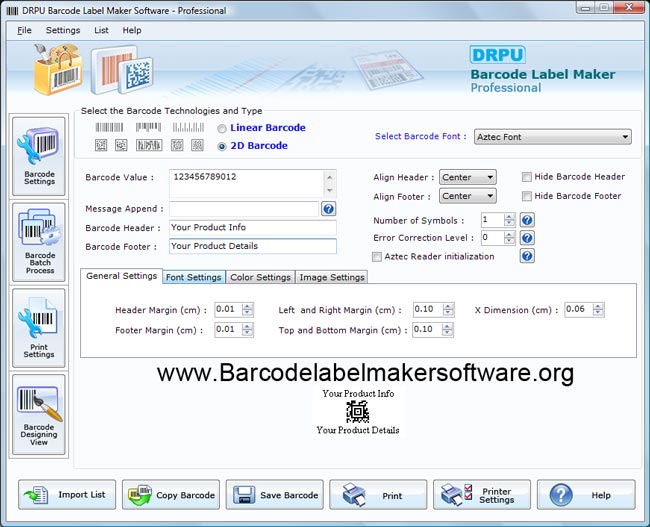
Task: Click the Number of Symbols value field
Action: click(x=492, y=220)
